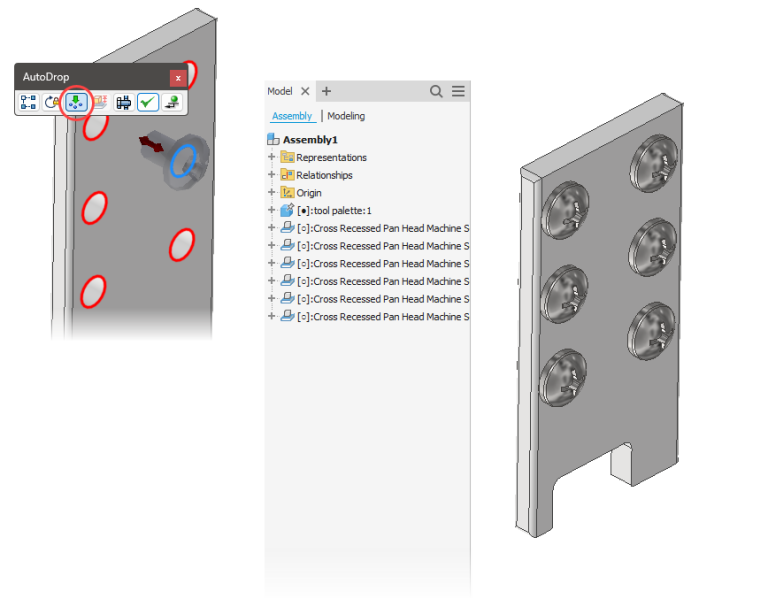Click the red flip direction arrow on screw preview
The image size is (768, 599).
[x=151, y=144]
